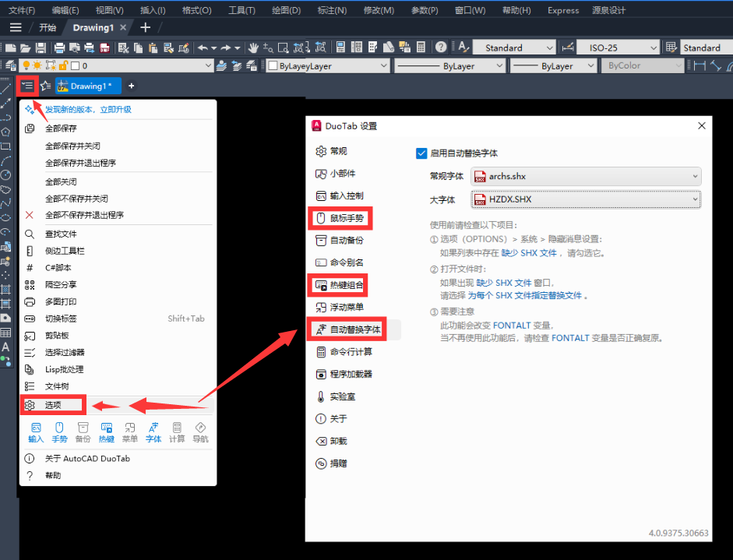Select the Pan hand tool

[x=253, y=48]
